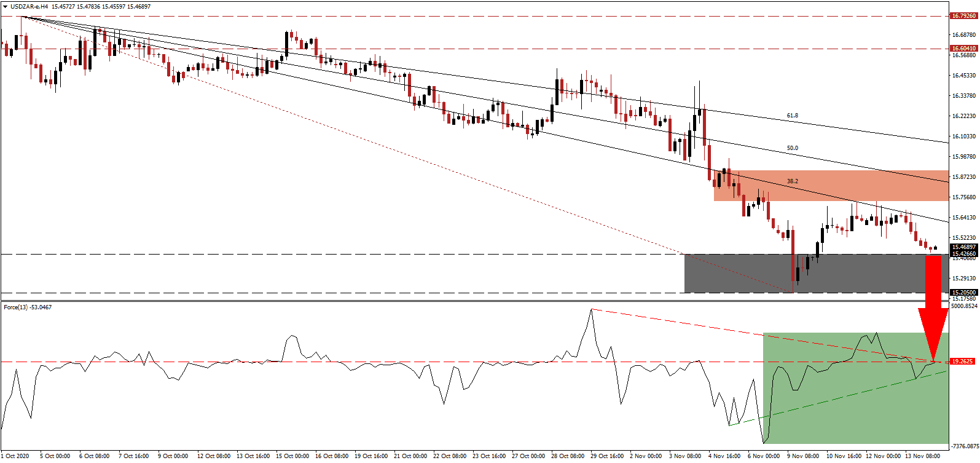Screen dimensions: 980x463
Task: Select the orange resistance zone rectangle
Action: pos(831,186)
